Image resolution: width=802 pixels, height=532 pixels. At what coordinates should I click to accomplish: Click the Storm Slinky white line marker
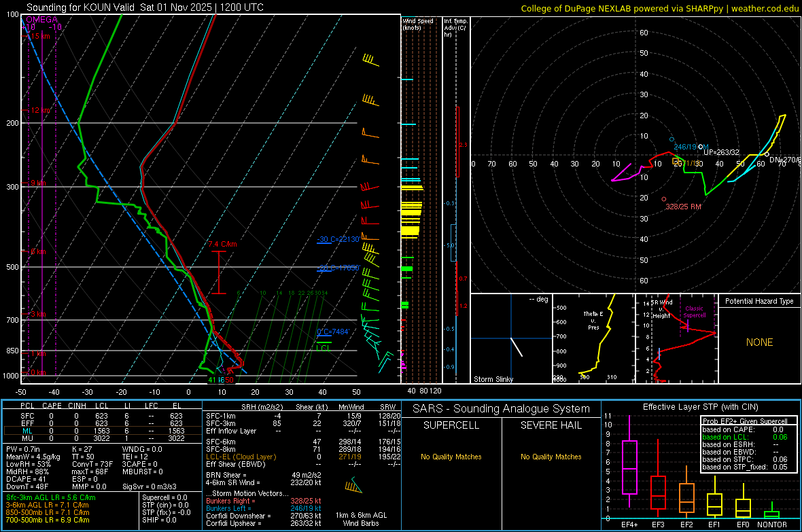(x=517, y=347)
